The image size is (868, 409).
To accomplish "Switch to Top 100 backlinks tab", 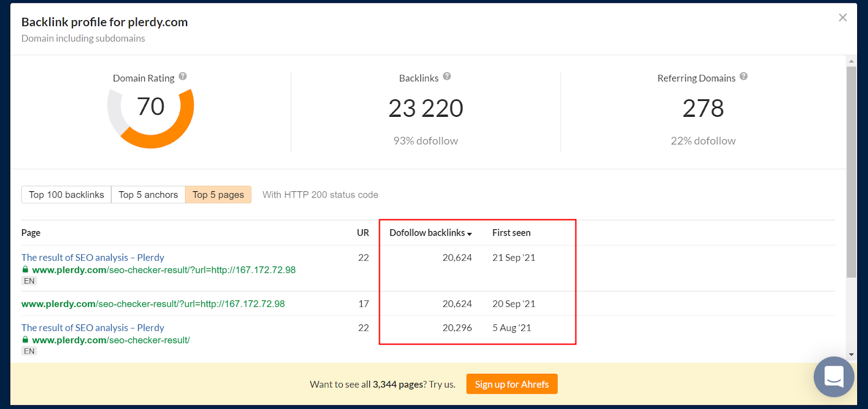I will [x=66, y=194].
